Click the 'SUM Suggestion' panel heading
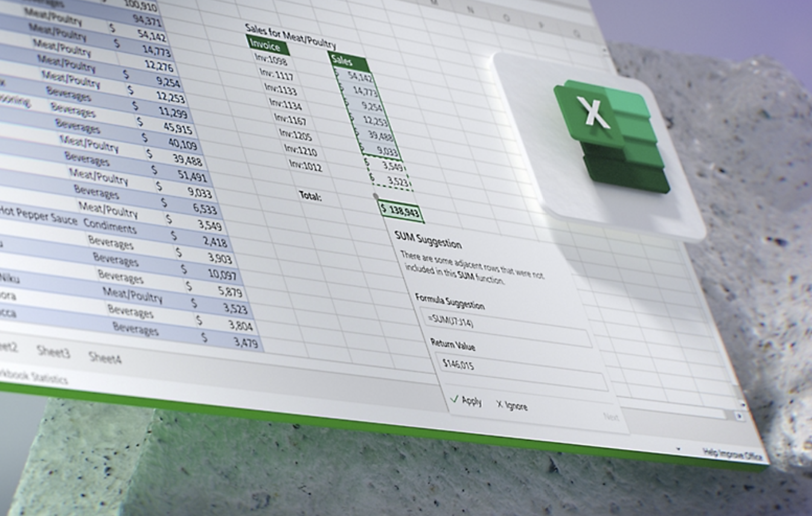The image size is (812, 516). click(x=428, y=240)
